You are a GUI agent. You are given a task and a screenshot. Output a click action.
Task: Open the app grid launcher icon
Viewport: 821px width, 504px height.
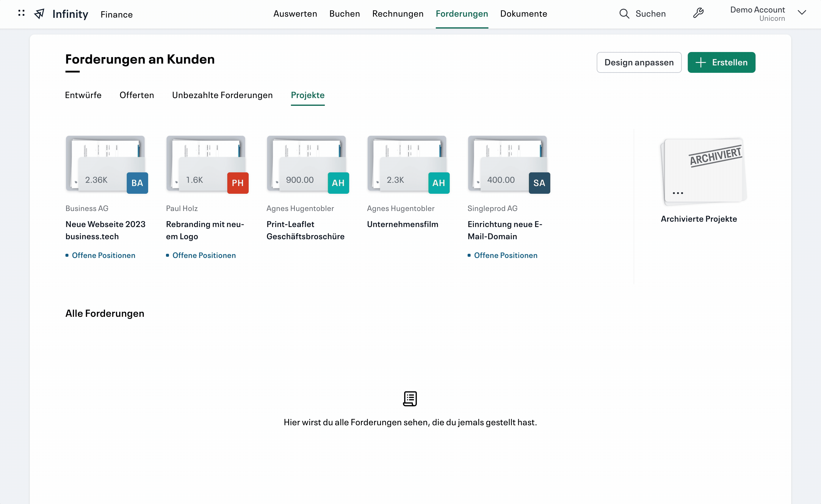[x=21, y=14]
